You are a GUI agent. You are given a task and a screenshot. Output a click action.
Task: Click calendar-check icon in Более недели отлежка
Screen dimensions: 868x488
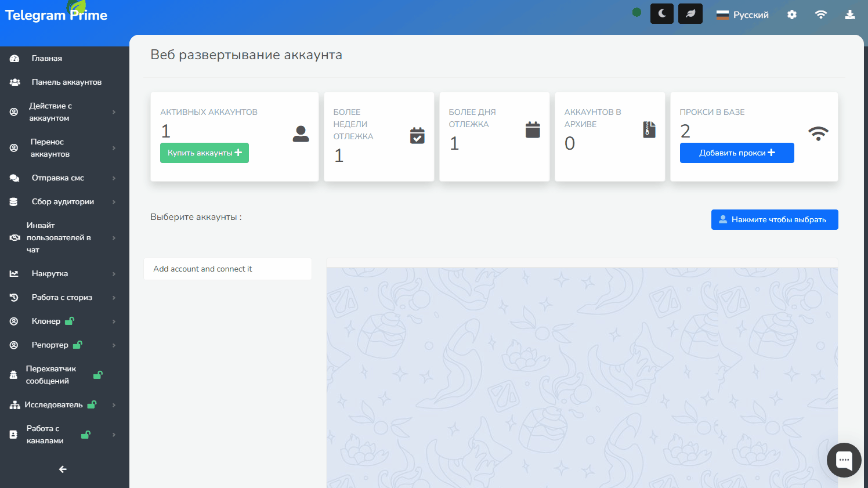point(417,135)
